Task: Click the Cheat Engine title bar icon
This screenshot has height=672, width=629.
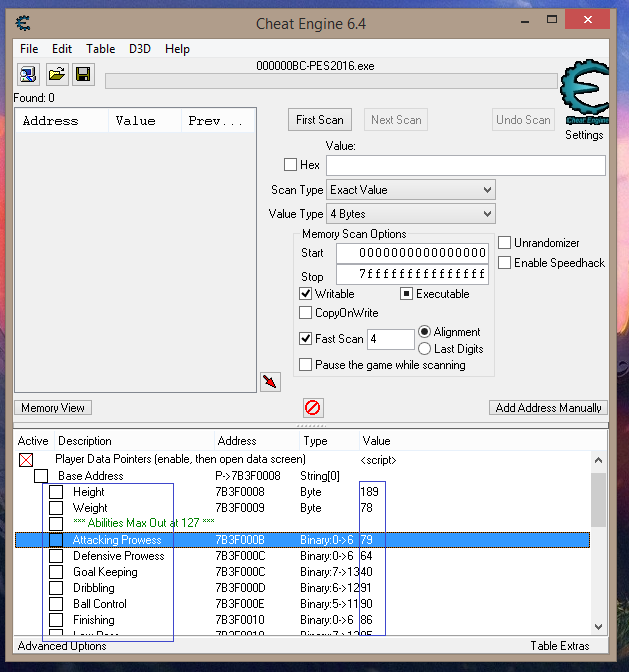Action: 24,23
